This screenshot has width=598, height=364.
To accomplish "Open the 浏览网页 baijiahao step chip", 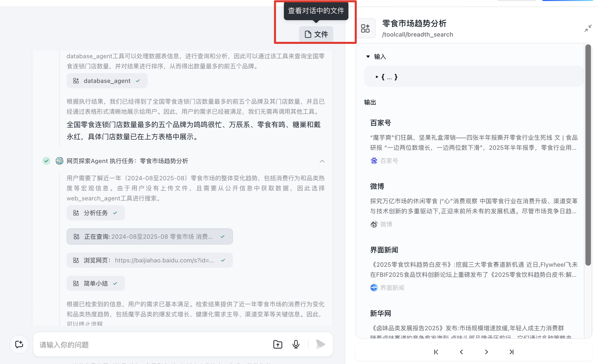I will coord(149,260).
